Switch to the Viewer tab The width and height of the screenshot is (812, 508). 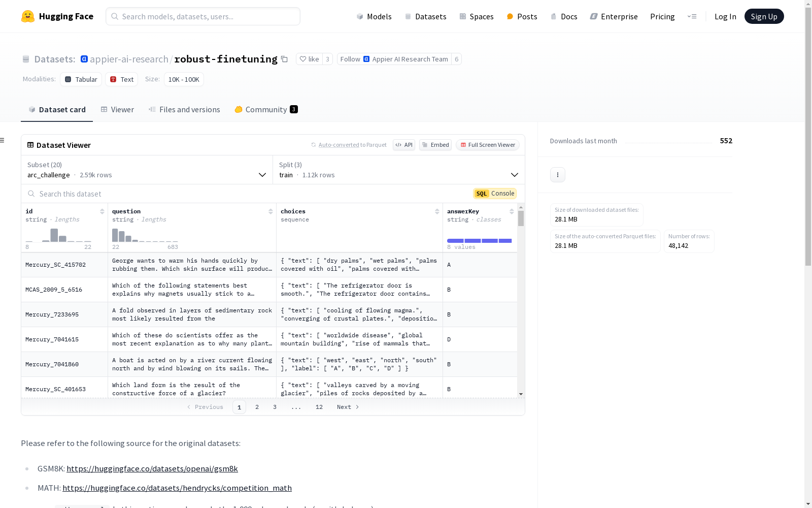(x=117, y=110)
